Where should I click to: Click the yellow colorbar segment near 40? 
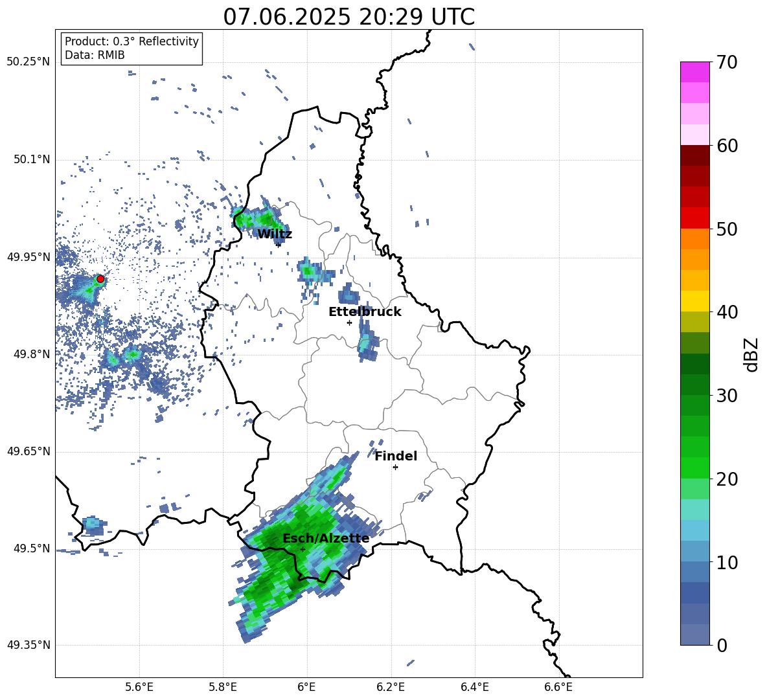[x=695, y=301]
